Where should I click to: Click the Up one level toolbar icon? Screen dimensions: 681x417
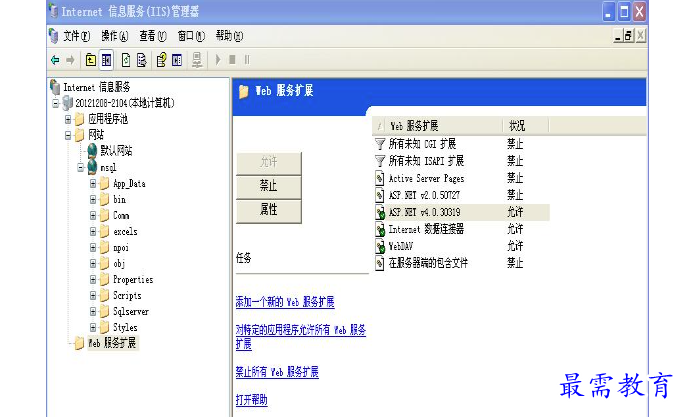click(x=90, y=60)
